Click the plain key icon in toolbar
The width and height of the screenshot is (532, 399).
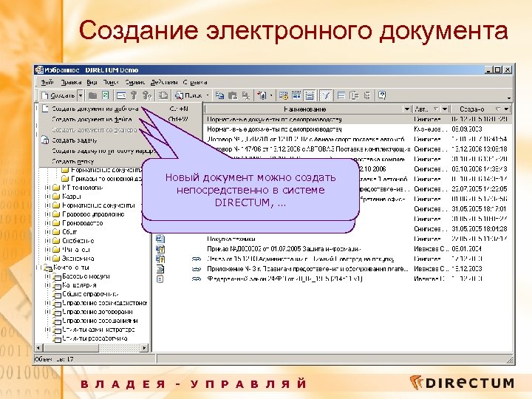(134, 95)
